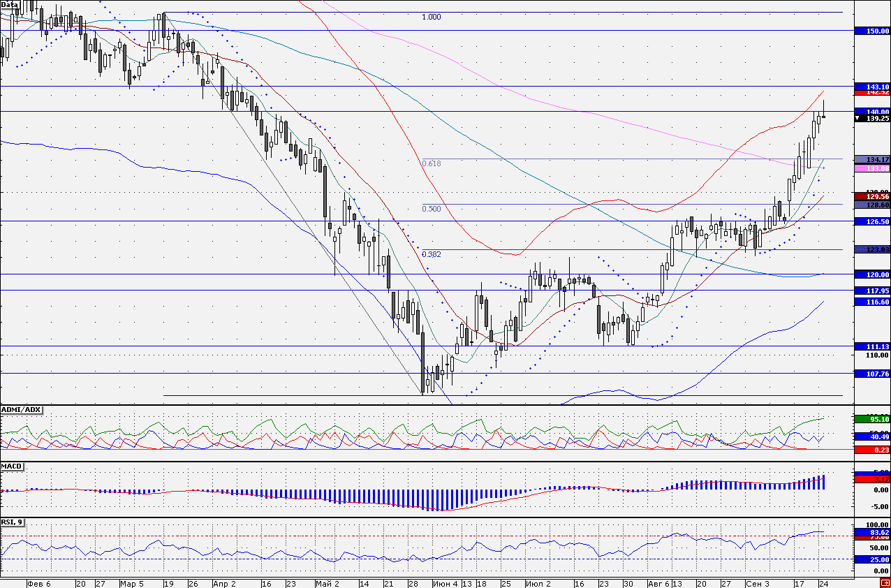Click the Июн 4 date label
Image resolution: width=891 pixels, height=588 pixels.
445,582
